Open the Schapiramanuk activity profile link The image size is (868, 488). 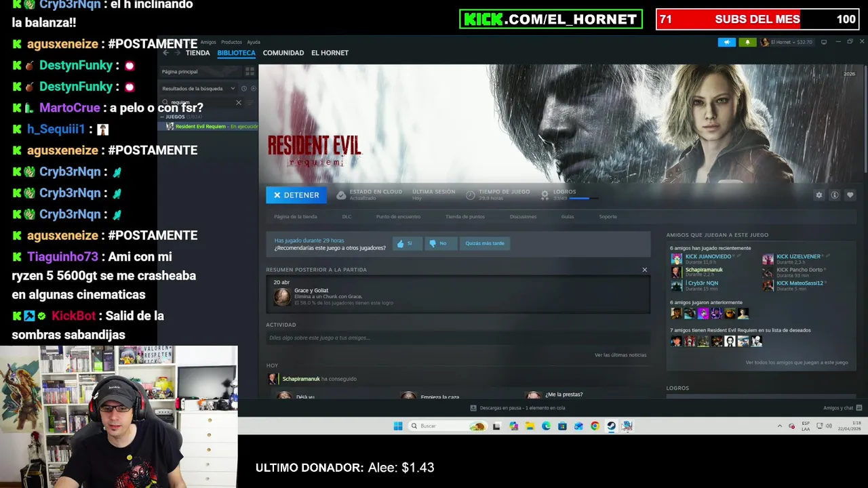click(301, 379)
